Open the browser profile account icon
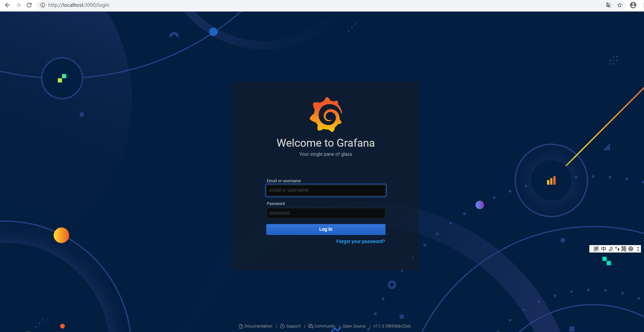The width and height of the screenshot is (644, 332). [x=633, y=5]
